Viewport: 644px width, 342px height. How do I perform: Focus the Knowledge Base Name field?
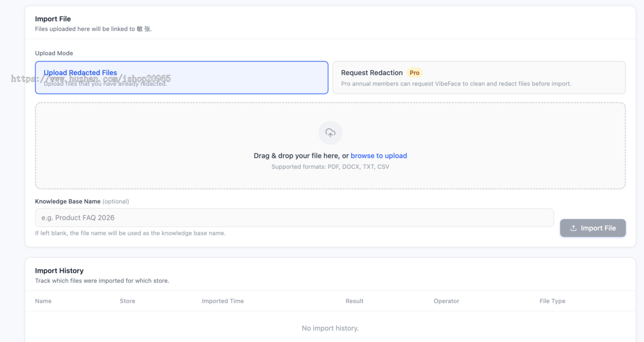point(295,218)
